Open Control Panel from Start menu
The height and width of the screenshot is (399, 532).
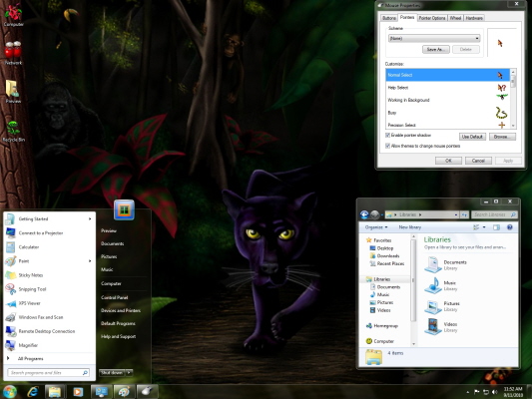click(x=115, y=297)
